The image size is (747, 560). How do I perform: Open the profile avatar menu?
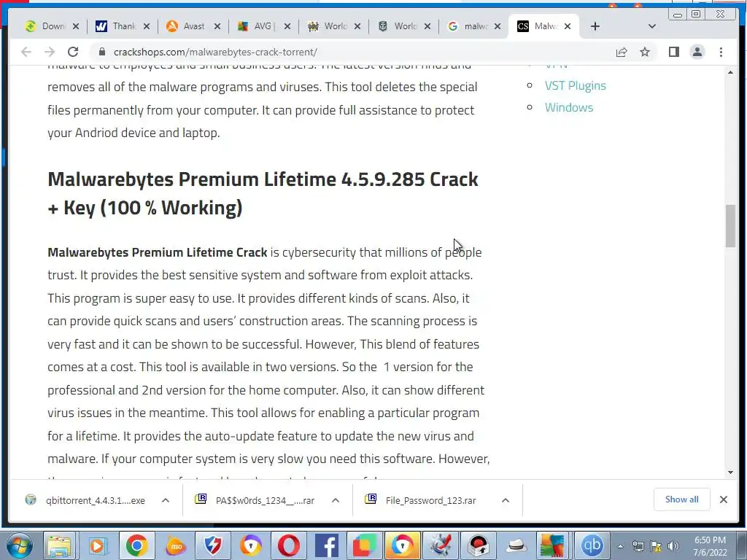[697, 52]
